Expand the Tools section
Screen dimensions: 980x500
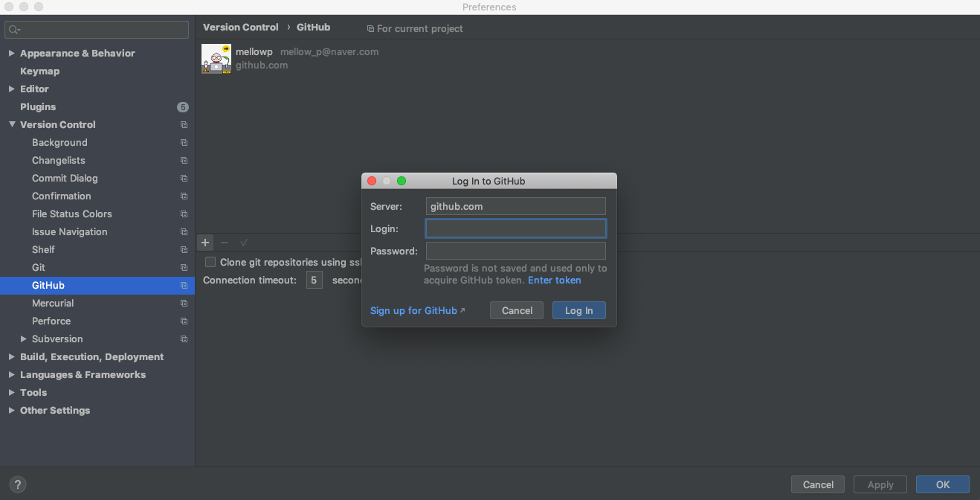coord(11,393)
